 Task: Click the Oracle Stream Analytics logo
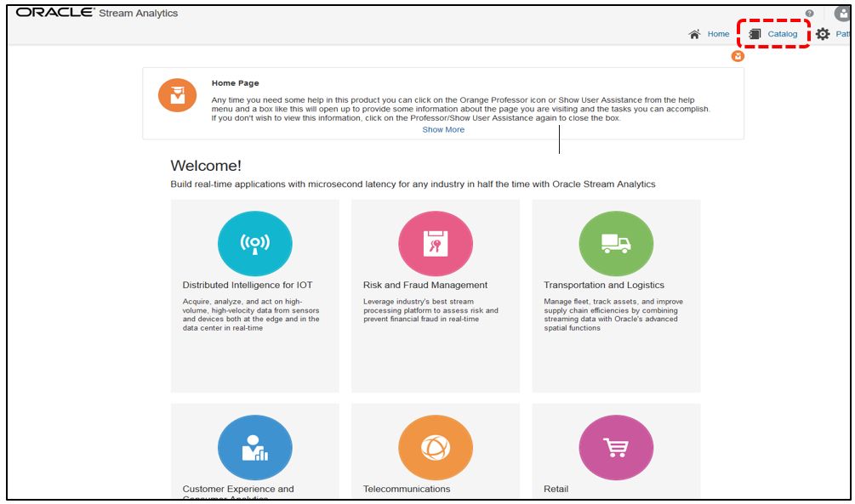(96, 13)
